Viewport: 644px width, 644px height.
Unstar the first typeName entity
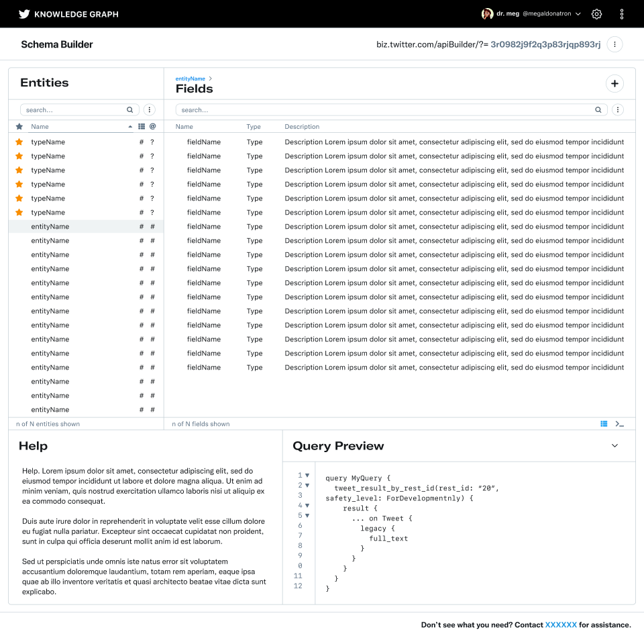[x=19, y=142]
